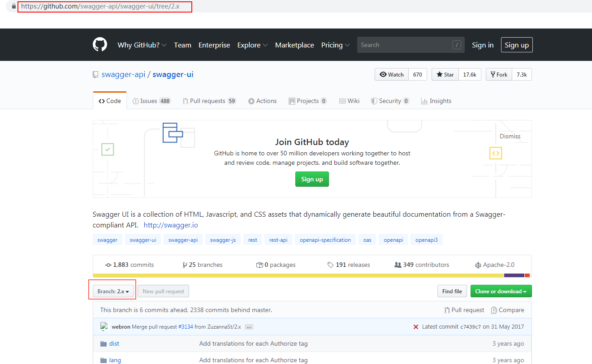Click the New pull request button
This screenshot has width=592, height=364.
coord(163,291)
